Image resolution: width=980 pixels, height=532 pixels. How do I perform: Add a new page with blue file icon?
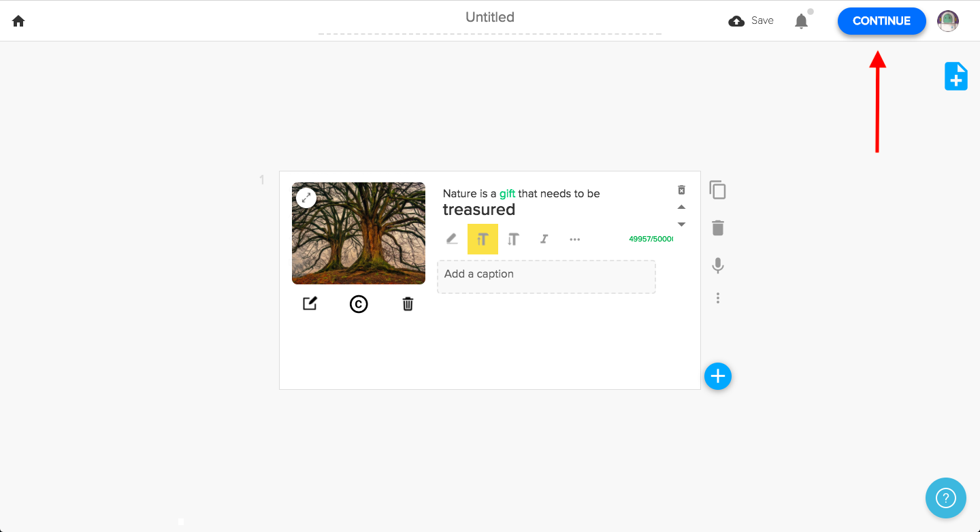tap(956, 76)
